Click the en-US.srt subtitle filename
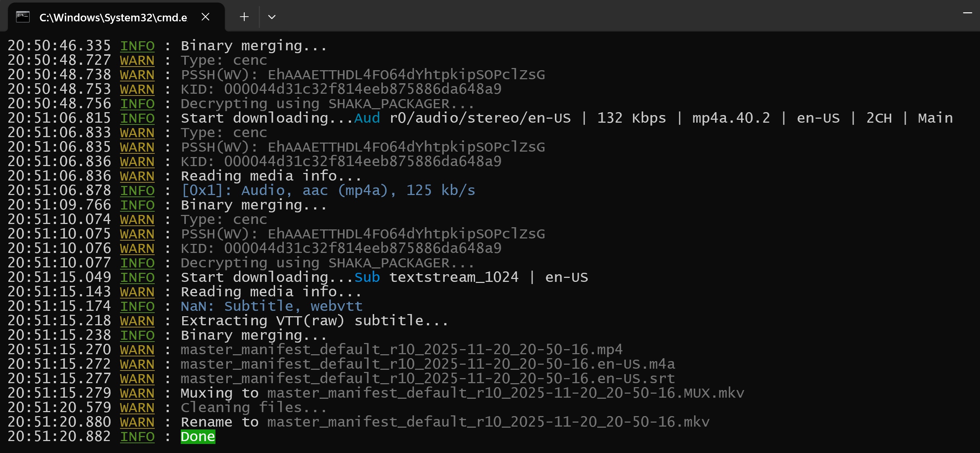980x453 pixels. (427, 379)
